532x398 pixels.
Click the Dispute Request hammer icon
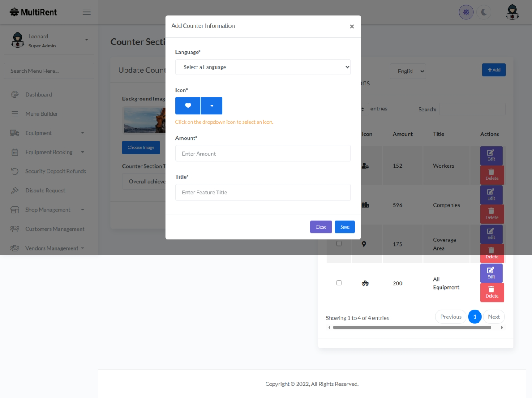tap(15, 191)
